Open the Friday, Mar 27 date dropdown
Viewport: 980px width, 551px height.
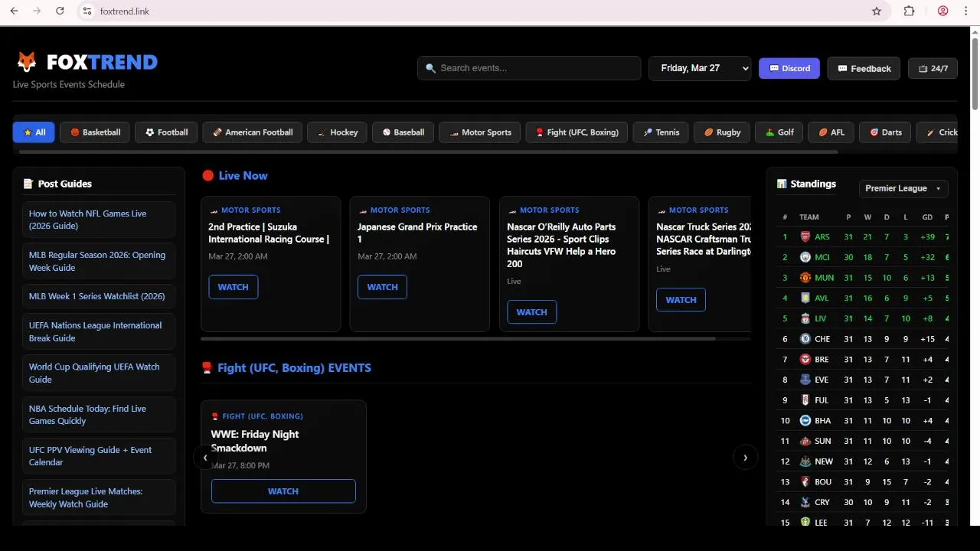[x=700, y=68]
